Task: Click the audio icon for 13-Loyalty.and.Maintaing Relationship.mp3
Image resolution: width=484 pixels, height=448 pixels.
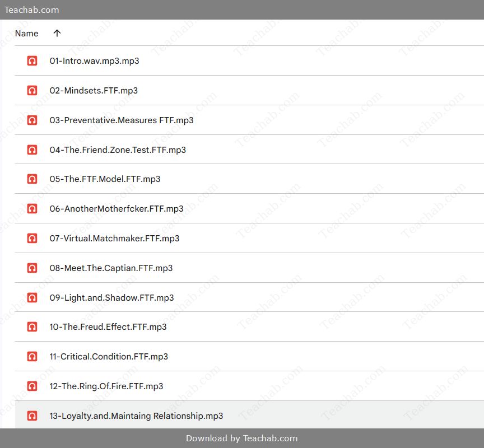Action: [32, 416]
